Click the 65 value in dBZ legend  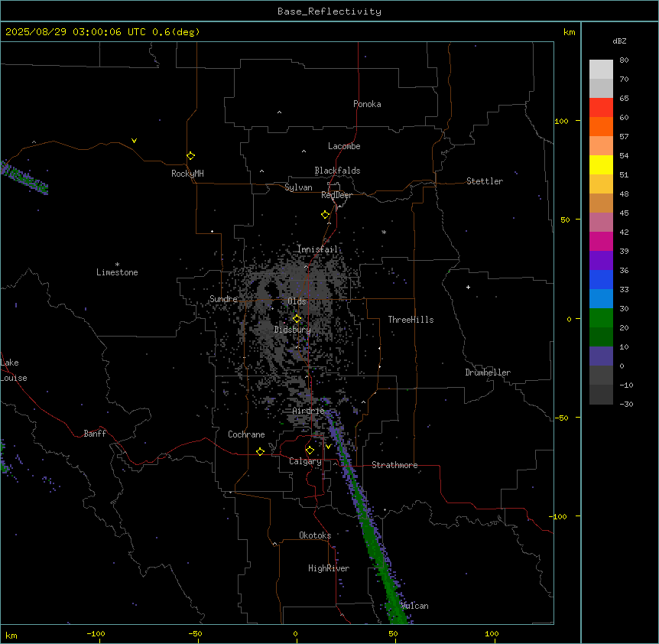(624, 98)
